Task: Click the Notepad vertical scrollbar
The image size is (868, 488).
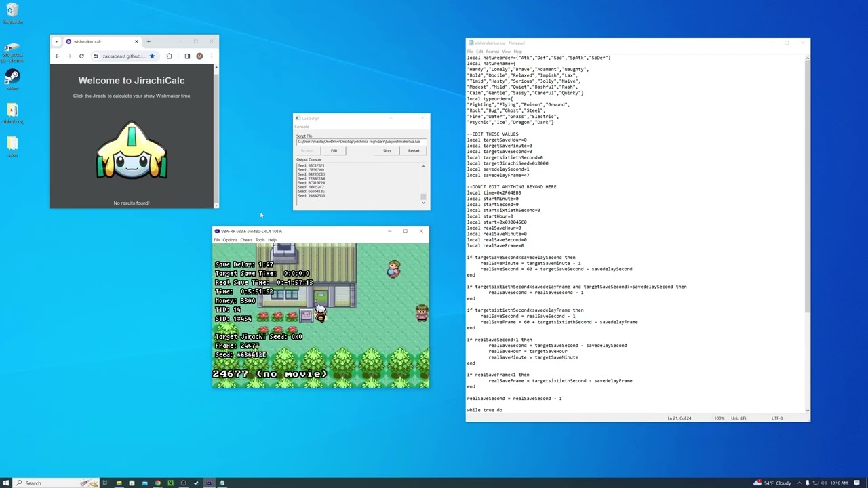Action: 807,234
